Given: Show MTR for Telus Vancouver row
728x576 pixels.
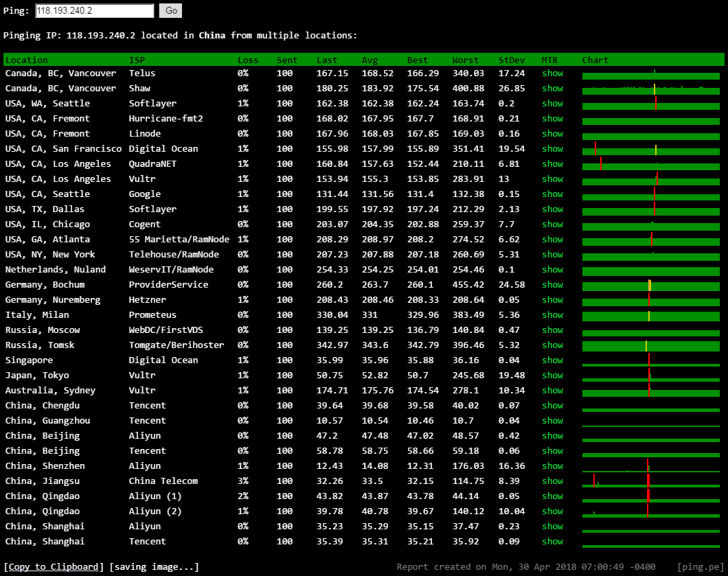Looking at the screenshot, I should click(552, 73).
